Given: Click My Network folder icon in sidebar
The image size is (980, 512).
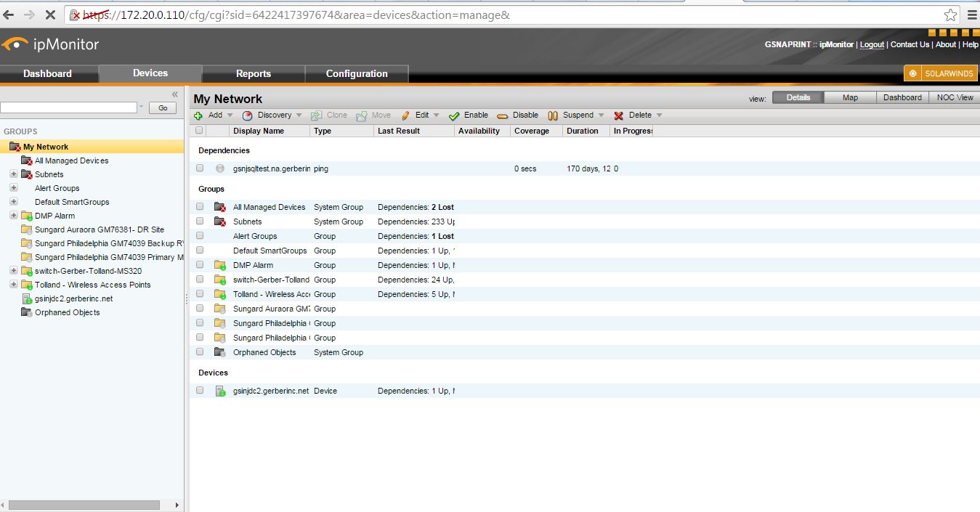Looking at the screenshot, I should point(15,147).
